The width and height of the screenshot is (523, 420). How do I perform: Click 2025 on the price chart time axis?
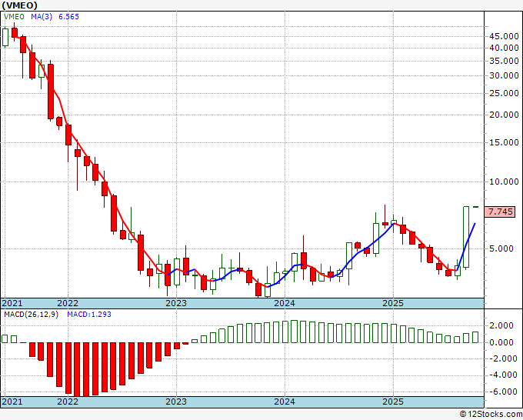coord(393,303)
